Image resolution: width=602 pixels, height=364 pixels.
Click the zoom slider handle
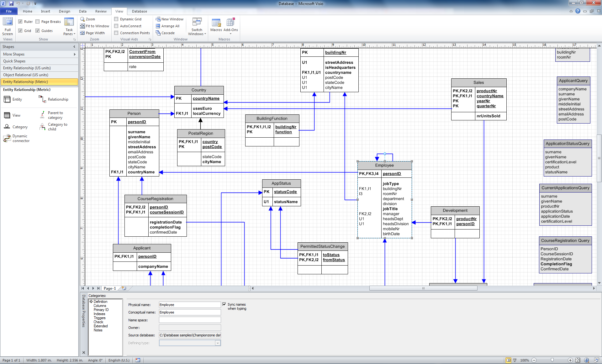(x=552, y=360)
